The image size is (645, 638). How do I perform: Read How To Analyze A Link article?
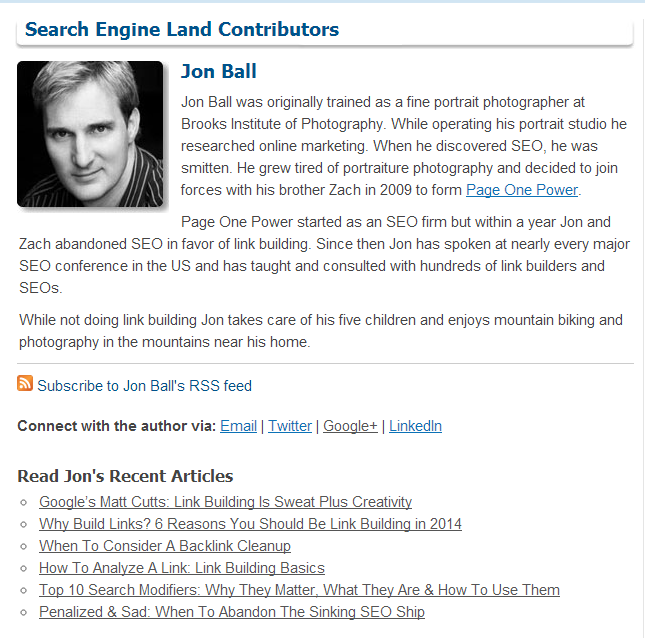pyautogui.click(x=182, y=568)
